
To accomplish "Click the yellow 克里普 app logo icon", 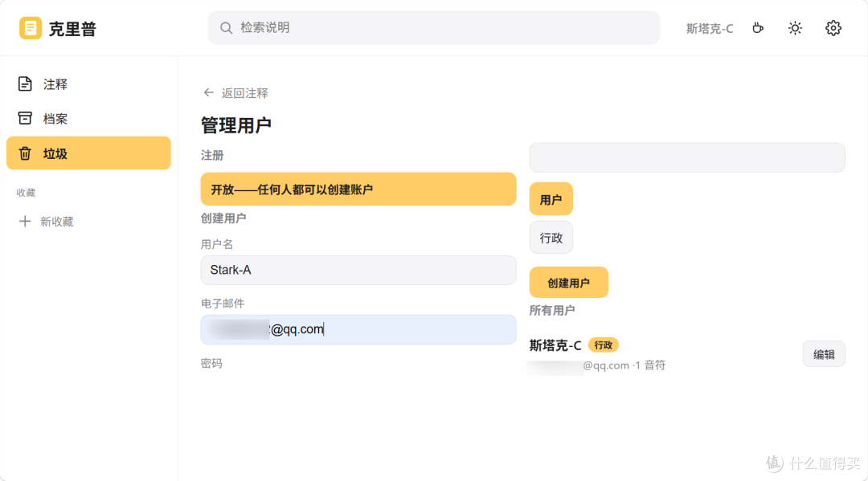I will [31, 27].
